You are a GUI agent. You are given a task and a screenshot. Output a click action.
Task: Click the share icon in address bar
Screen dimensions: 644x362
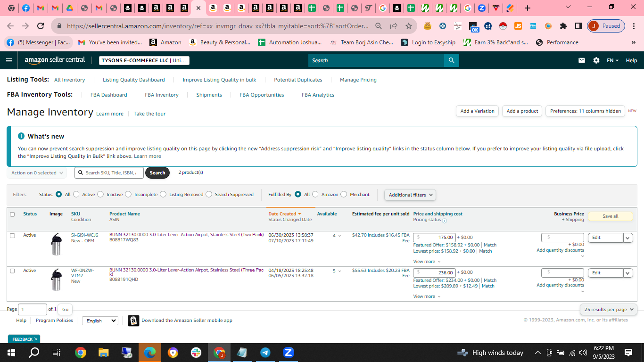click(394, 26)
